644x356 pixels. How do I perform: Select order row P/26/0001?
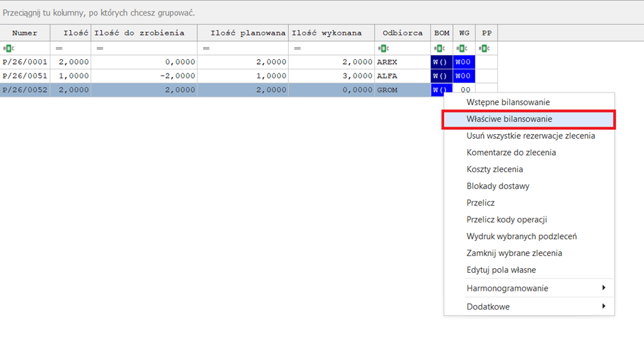(x=25, y=61)
